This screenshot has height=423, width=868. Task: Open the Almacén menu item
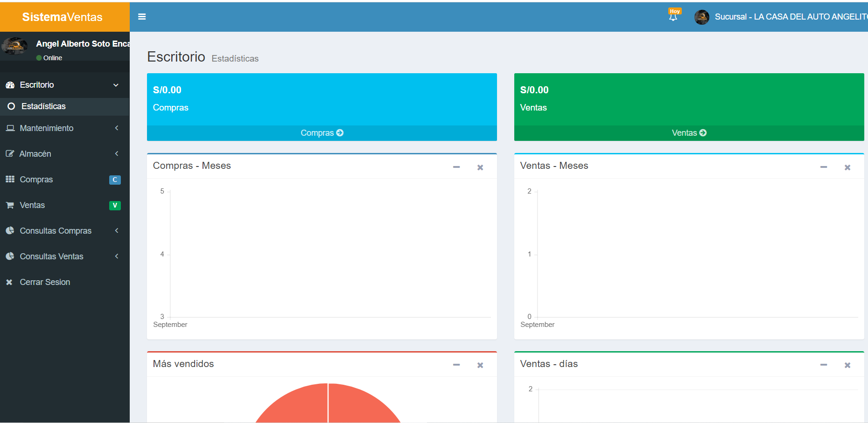(35, 154)
